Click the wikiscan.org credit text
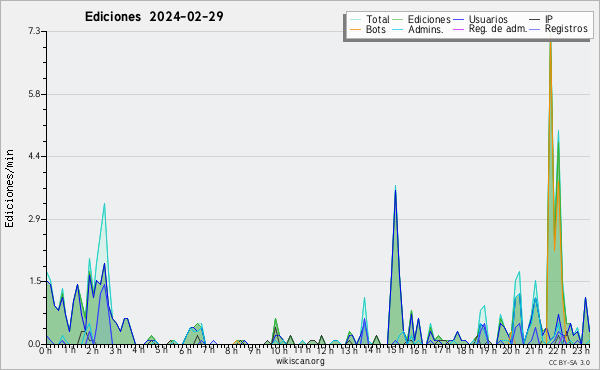600x370 pixels. (300, 361)
